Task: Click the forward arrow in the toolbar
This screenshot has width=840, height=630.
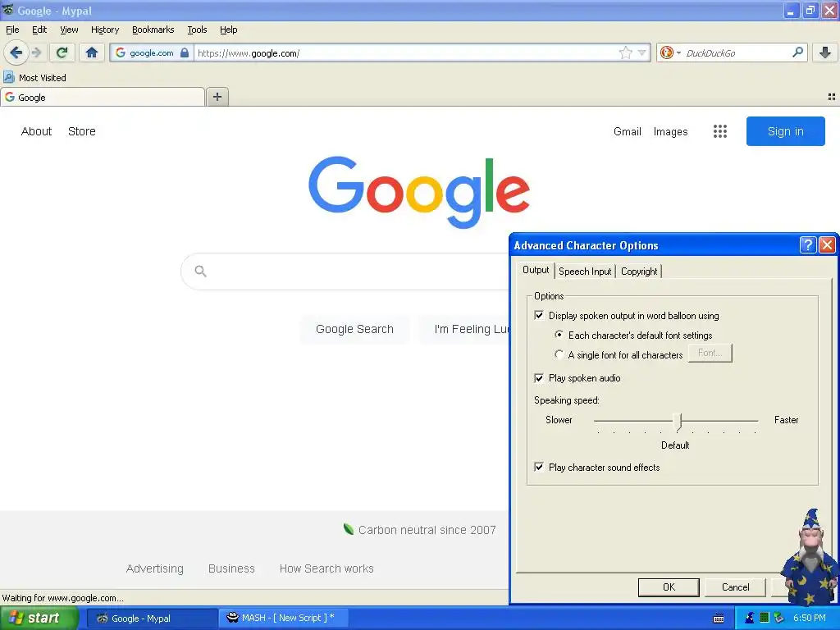Action: click(x=36, y=52)
